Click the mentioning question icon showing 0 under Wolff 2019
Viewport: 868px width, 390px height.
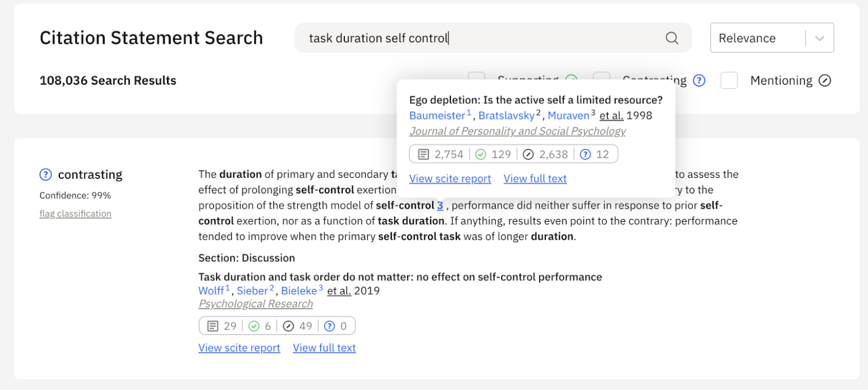(x=330, y=326)
